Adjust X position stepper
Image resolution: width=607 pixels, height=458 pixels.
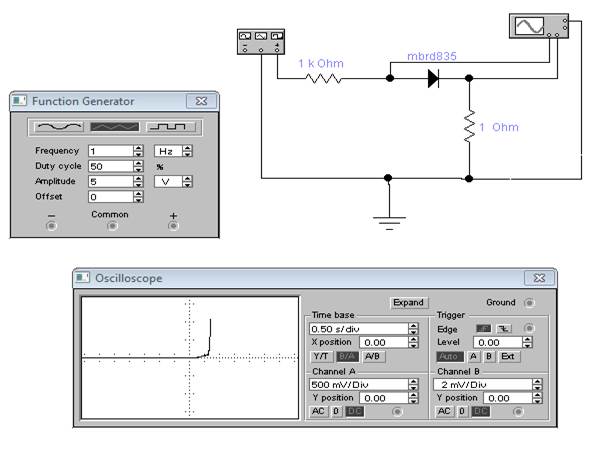click(413, 342)
